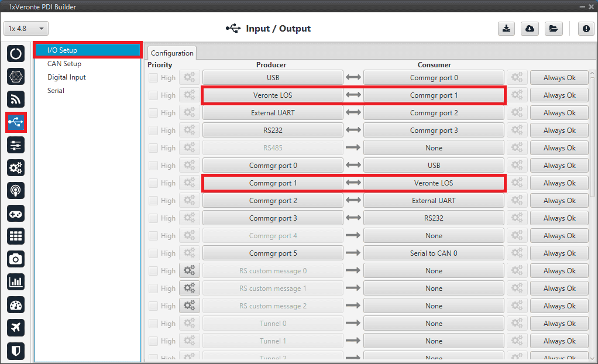The height and width of the screenshot is (364, 598).
Task: Click the camera icon in the left sidebar
Action: (x=16, y=259)
